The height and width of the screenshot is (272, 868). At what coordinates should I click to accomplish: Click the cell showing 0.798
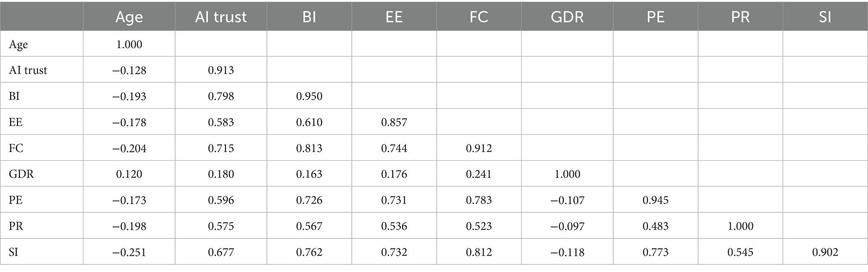point(221,96)
